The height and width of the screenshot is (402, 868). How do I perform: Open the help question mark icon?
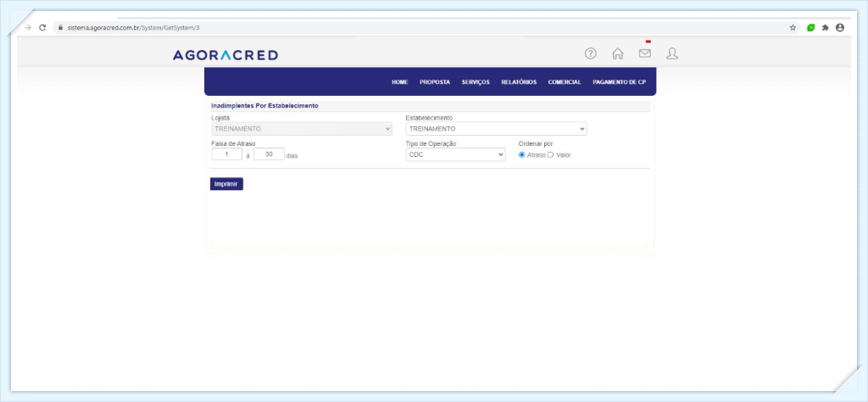[x=591, y=53]
